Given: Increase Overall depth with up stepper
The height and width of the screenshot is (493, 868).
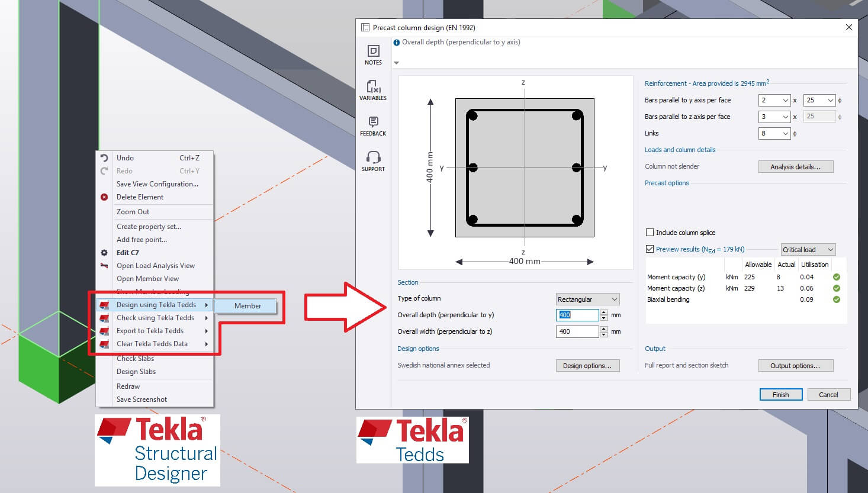Looking at the screenshot, I should [x=604, y=312].
